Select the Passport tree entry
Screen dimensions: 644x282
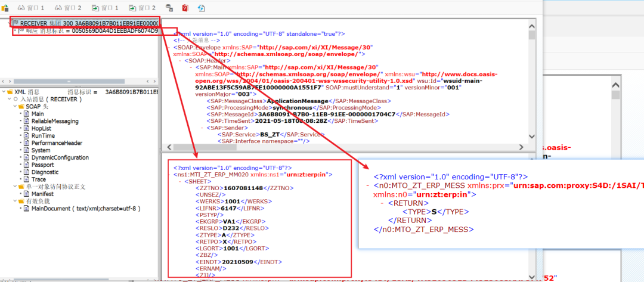coord(43,165)
